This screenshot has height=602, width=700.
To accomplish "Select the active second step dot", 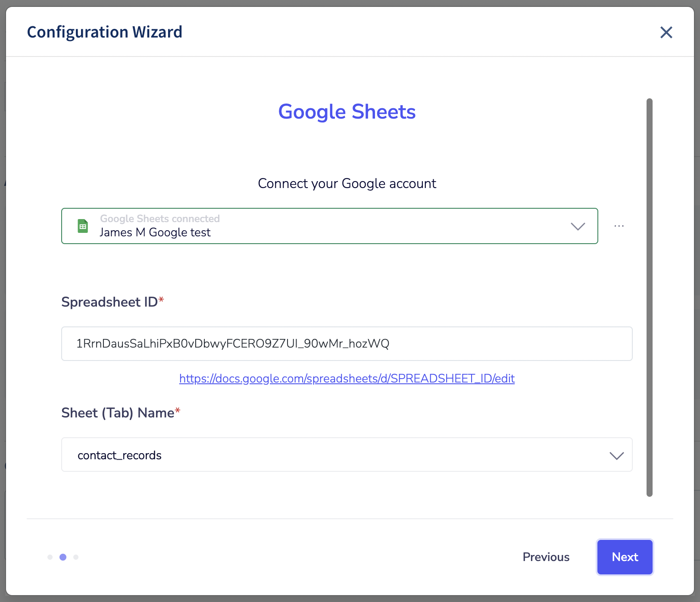I will coord(63,557).
